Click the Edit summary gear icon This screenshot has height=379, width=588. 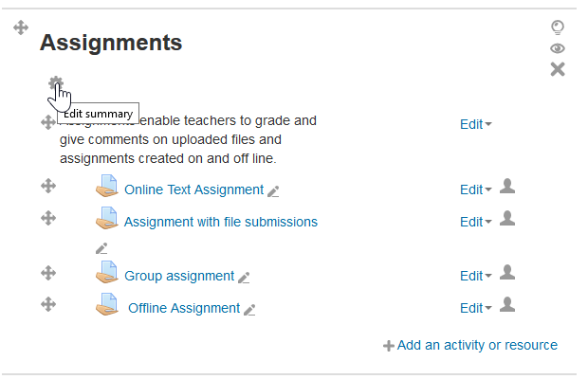coord(56,82)
